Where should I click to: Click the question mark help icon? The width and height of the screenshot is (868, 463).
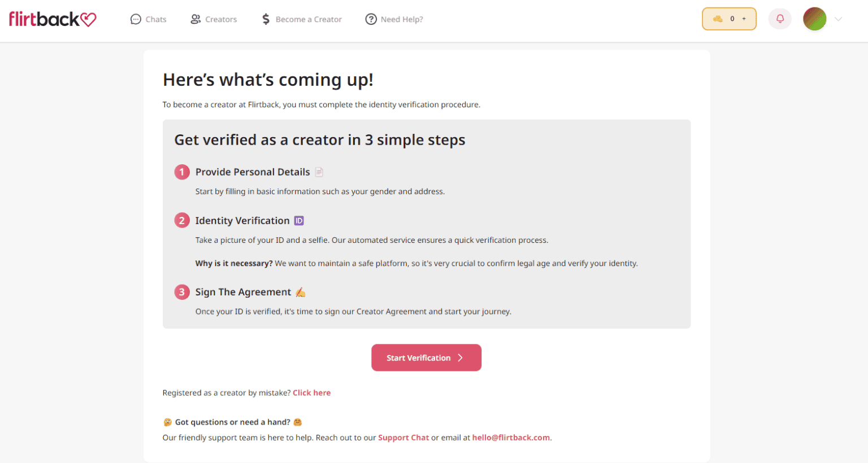coord(371,19)
